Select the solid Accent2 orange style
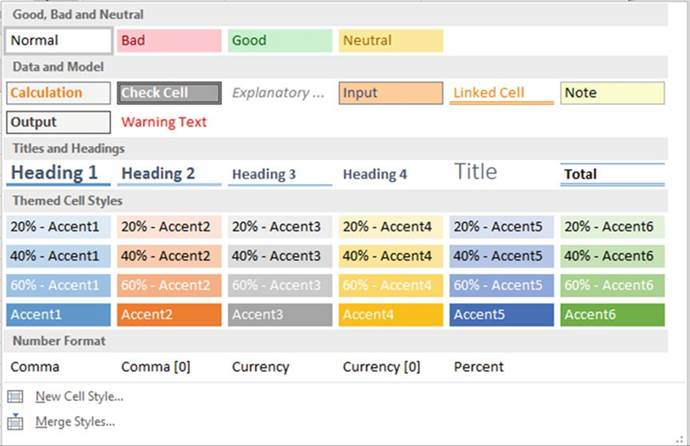The width and height of the screenshot is (690, 446). tap(169, 315)
